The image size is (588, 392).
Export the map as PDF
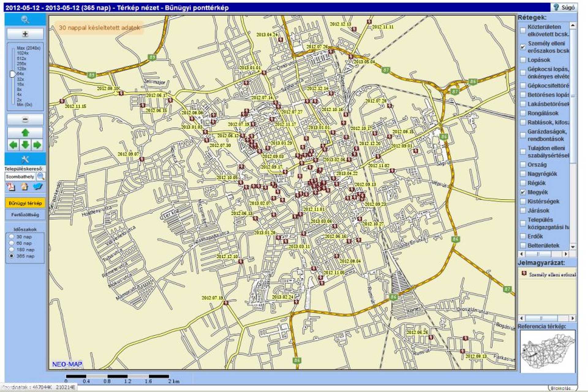coord(11,186)
